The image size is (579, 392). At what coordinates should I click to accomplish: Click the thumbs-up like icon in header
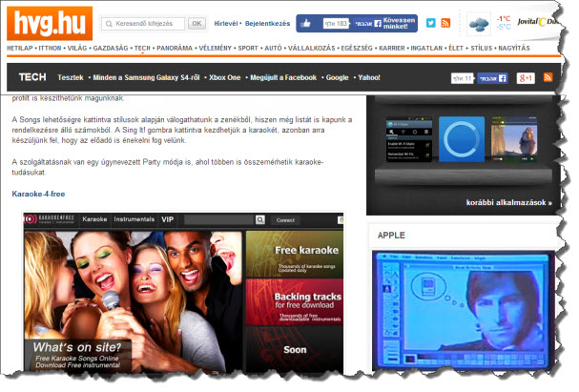tap(306, 23)
